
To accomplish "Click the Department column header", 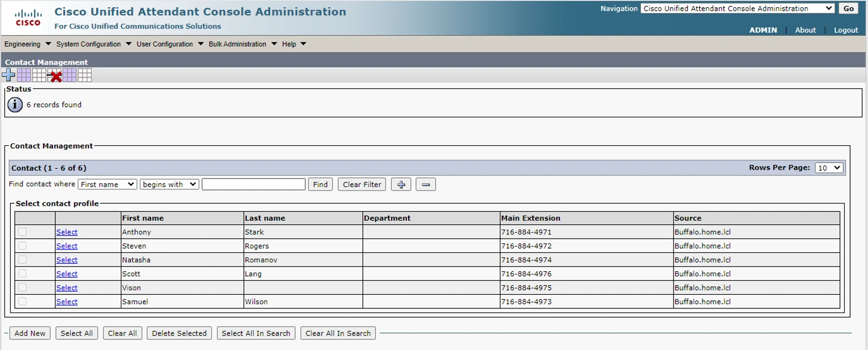I will click(431, 218).
